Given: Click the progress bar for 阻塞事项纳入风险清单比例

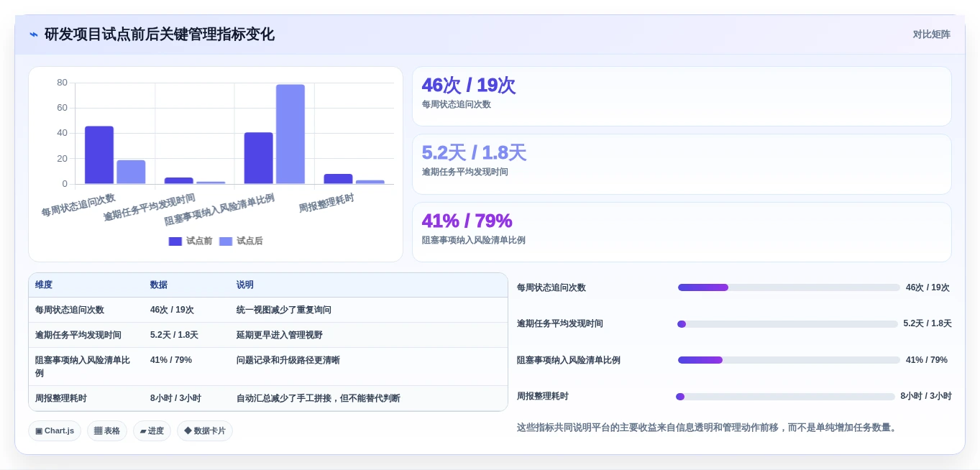Looking at the screenshot, I should [789, 360].
